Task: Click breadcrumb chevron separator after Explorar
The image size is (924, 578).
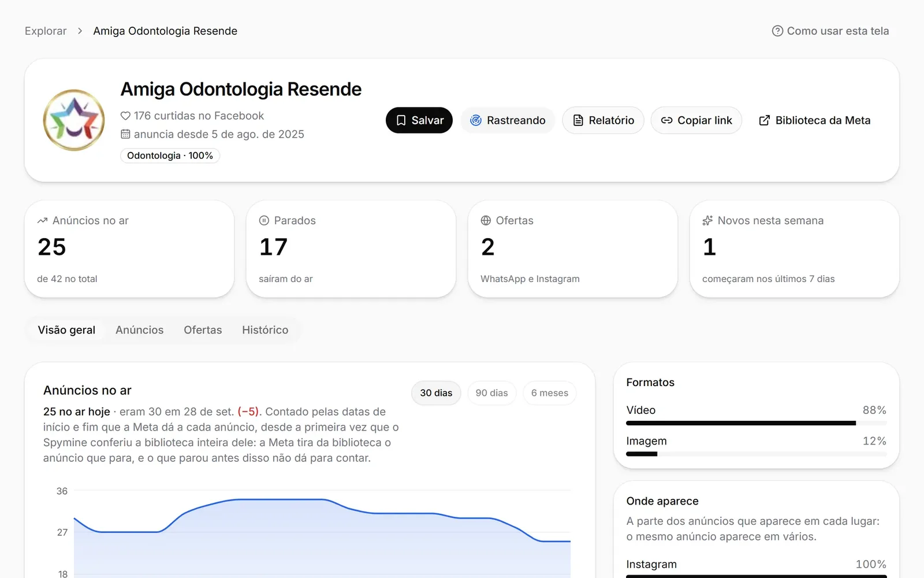Action: (80, 31)
